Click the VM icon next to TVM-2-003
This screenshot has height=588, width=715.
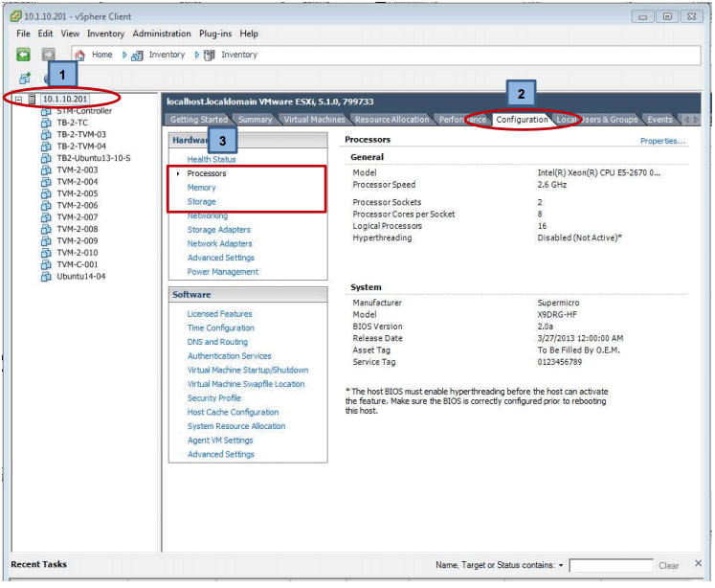[x=46, y=170]
